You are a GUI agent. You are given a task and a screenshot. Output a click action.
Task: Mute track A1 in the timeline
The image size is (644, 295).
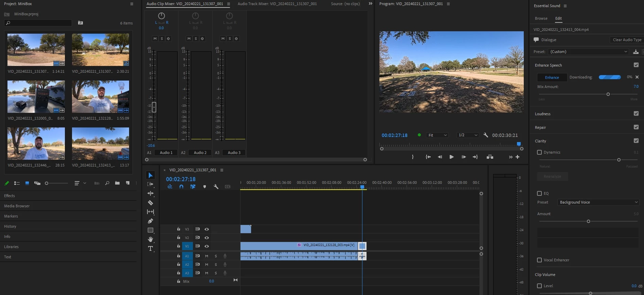207,256
